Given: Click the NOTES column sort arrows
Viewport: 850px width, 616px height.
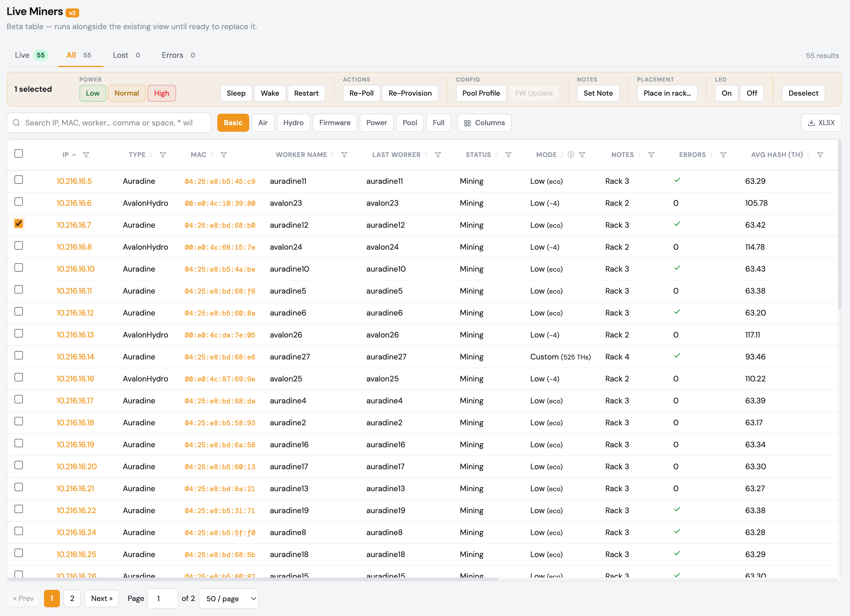Looking at the screenshot, I should click(x=639, y=155).
